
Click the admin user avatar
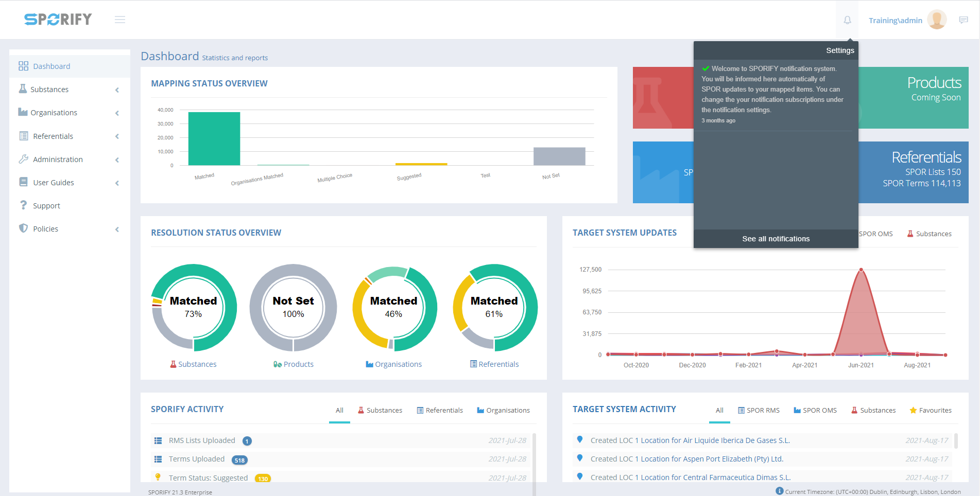click(936, 20)
